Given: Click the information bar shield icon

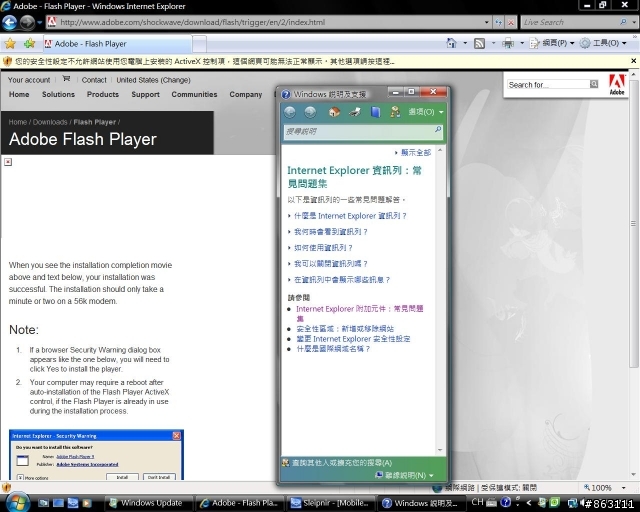Looking at the screenshot, I should coord(7,62).
